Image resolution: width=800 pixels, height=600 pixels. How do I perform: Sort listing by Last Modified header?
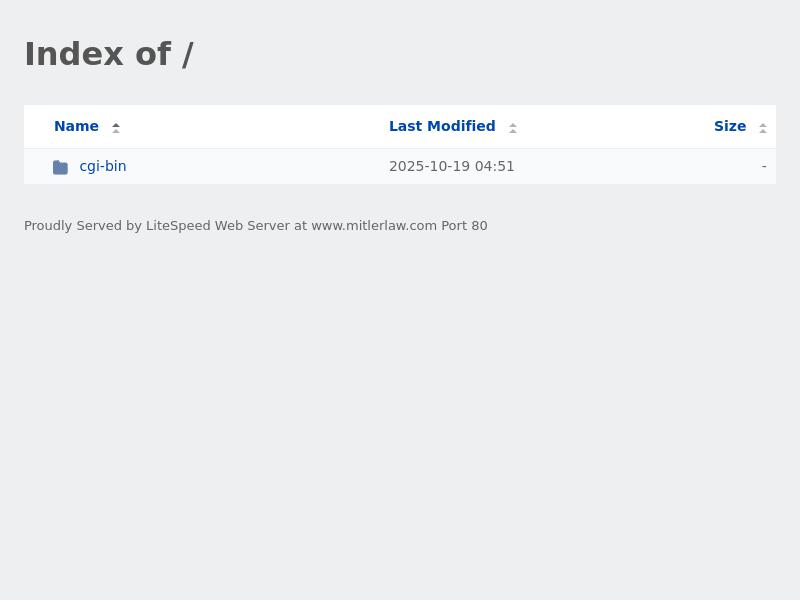click(442, 126)
